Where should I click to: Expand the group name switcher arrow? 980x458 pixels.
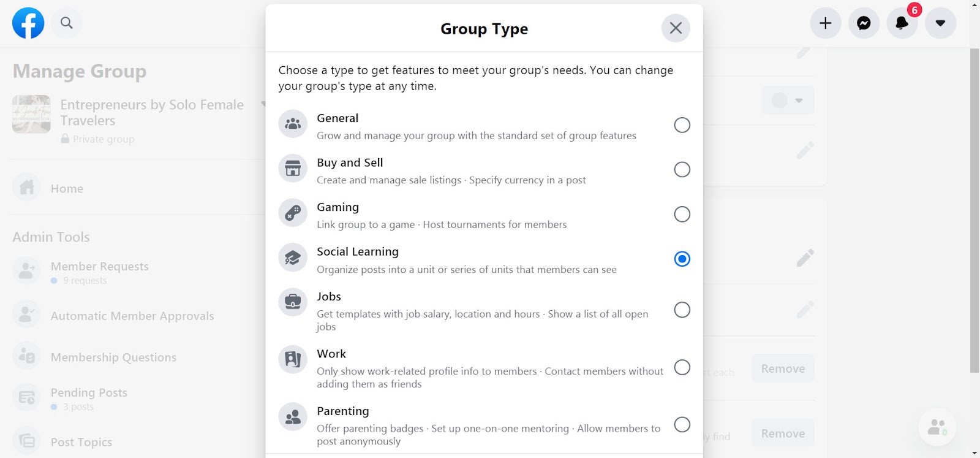[x=263, y=104]
